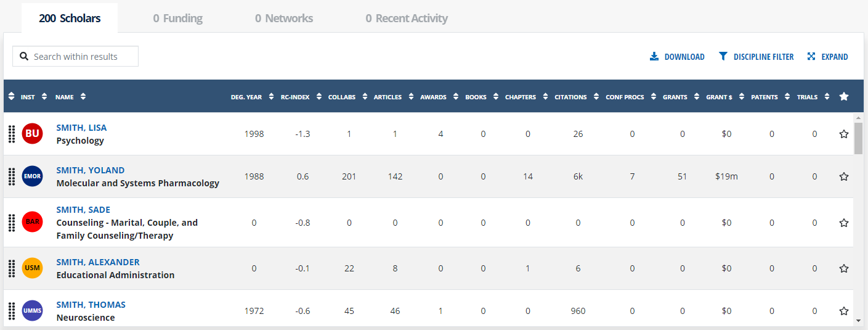Click the Educational Administration discipline text

pyautogui.click(x=115, y=275)
